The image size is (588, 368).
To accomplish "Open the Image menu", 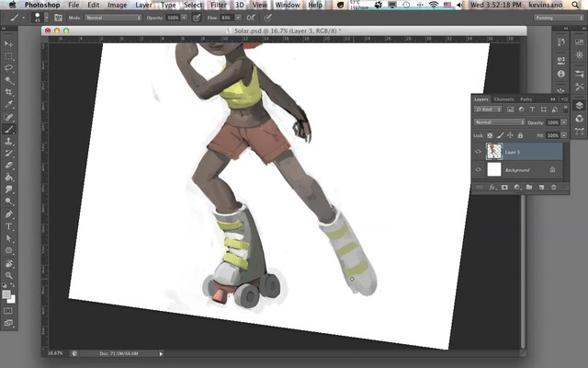I will pos(118,5).
